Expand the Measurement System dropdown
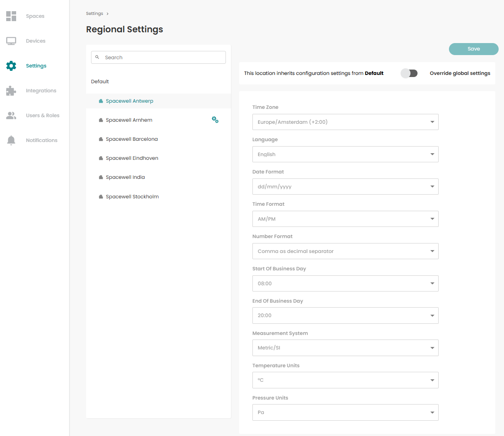 [346, 348]
